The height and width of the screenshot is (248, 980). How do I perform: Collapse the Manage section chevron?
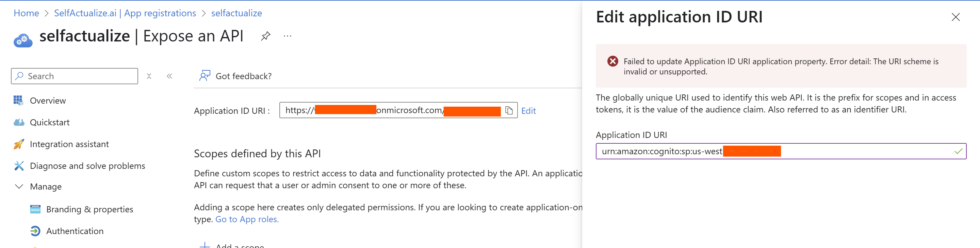pyautogui.click(x=19, y=187)
